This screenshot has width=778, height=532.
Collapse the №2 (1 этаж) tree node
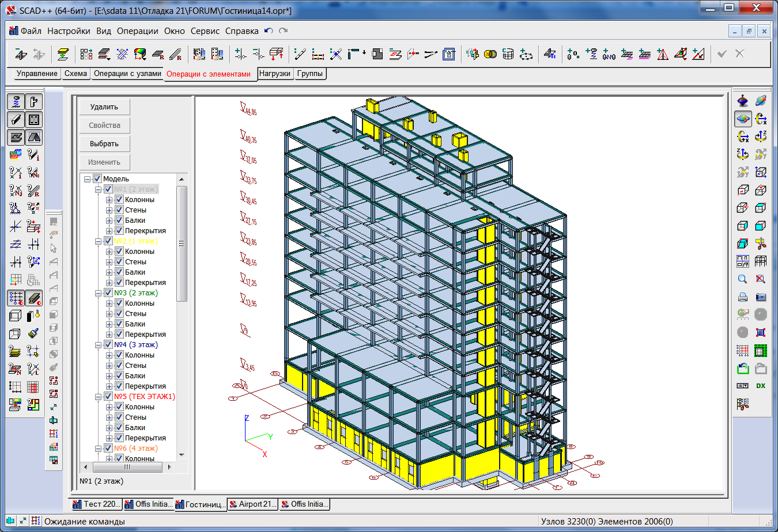coord(98,241)
